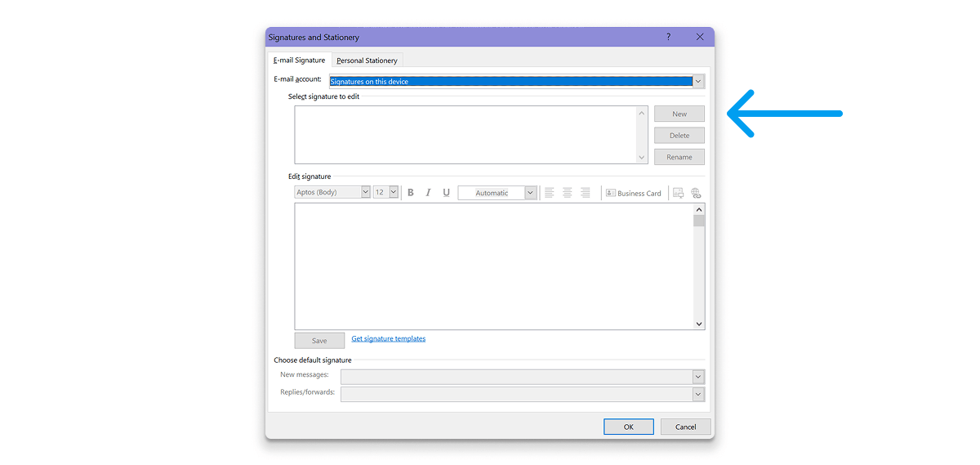Insert hyperlink icon in signature toolbar
This screenshot has width=980, height=465.
696,193
